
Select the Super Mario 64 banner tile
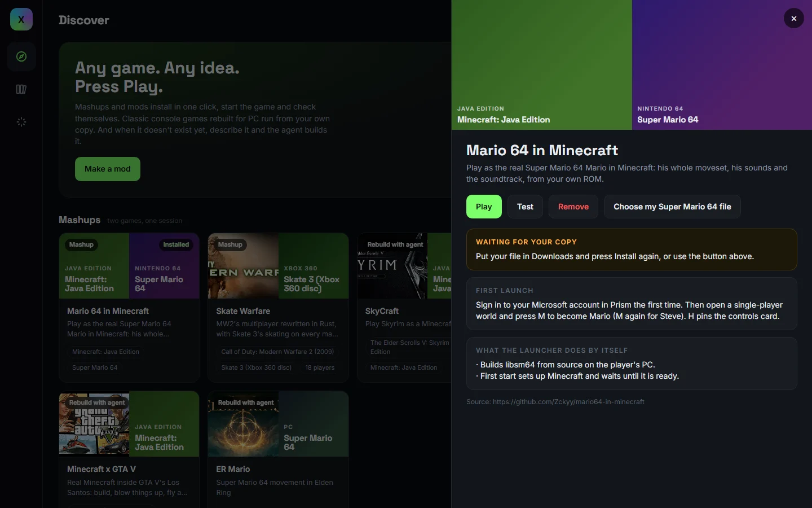(722, 65)
